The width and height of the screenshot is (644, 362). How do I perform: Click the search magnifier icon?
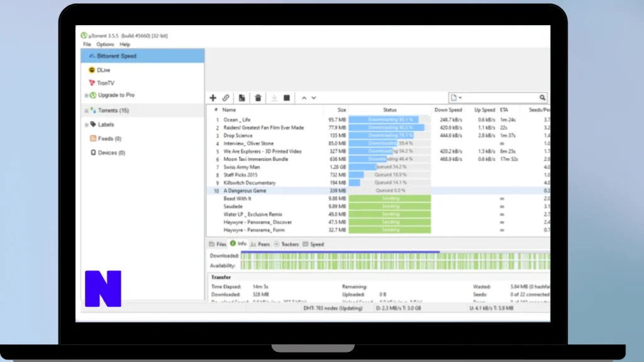pyautogui.click(x=542, y=97)
